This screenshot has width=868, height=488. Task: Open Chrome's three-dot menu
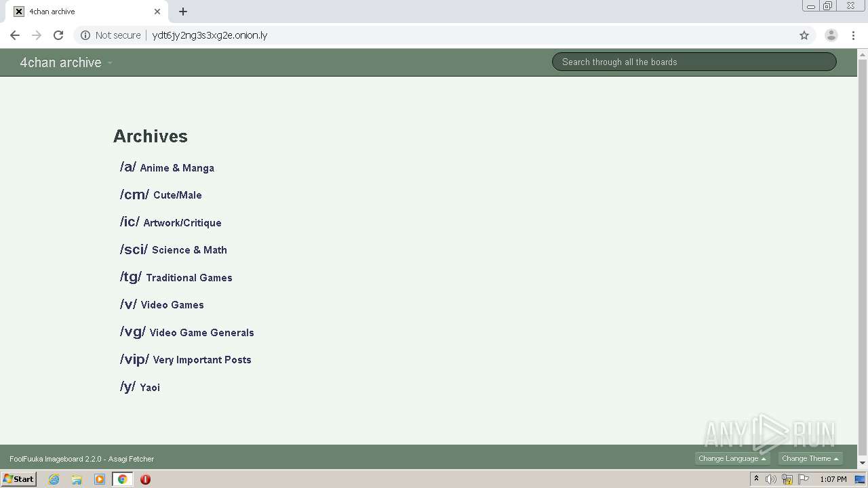pyautogui.click(x=853, y=35)
